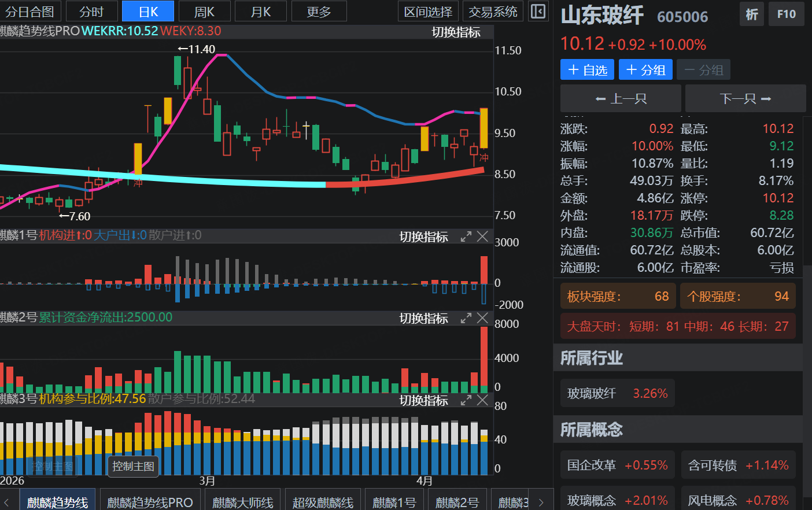Open the 玻璃玻纤 industry link
The height and width of the screenshot is (510, 812).
click(x=617, y=394)
